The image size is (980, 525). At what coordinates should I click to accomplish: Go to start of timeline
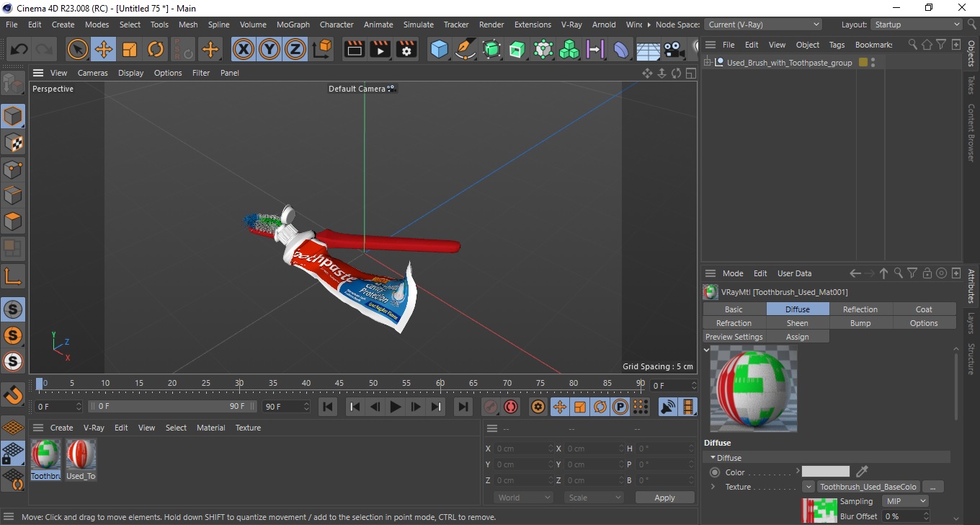pos(328,407)
